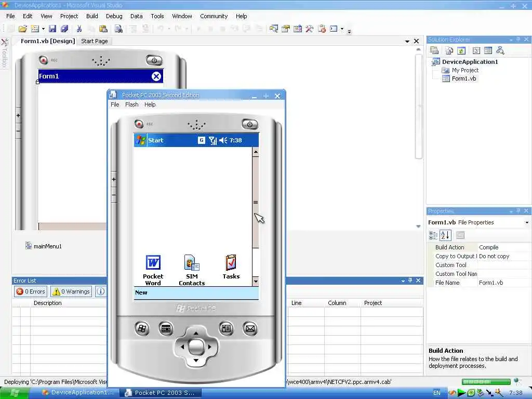The height and width of the screenshot is (399, 532).
Task: Expand the Other Windows dropdown arrow
Action: [x=342, y=29]
